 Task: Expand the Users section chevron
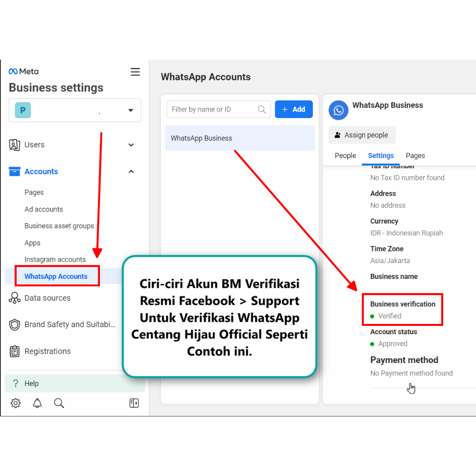point(131,145)
